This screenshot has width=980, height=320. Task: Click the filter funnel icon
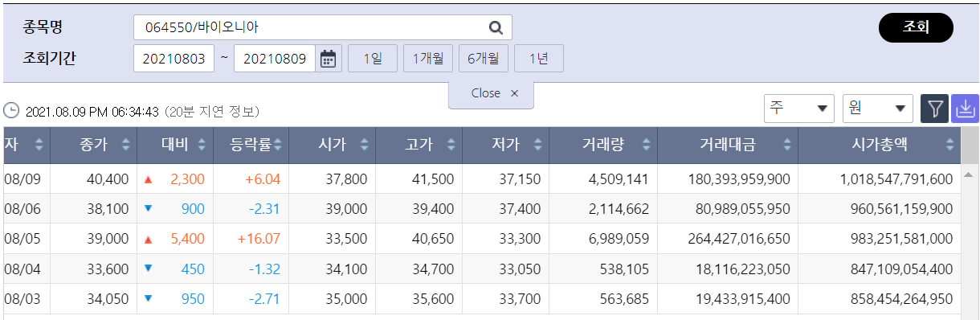(x=934, y=109)
